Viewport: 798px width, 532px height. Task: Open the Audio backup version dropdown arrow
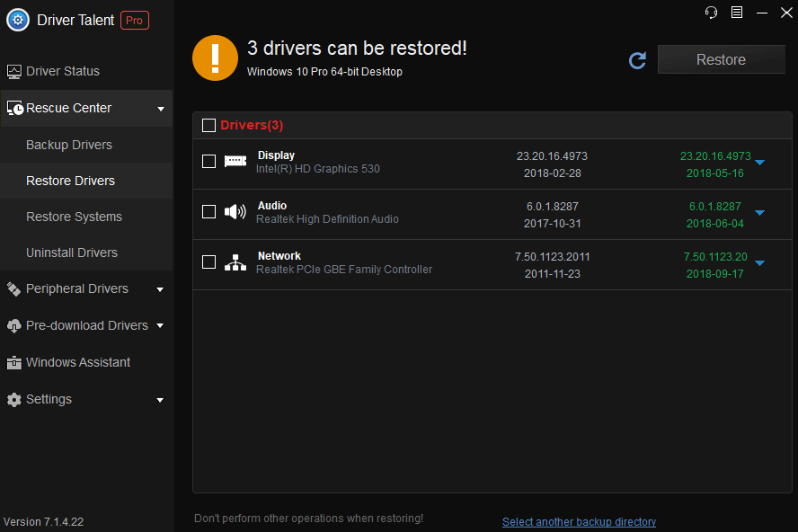click(760, 213)
